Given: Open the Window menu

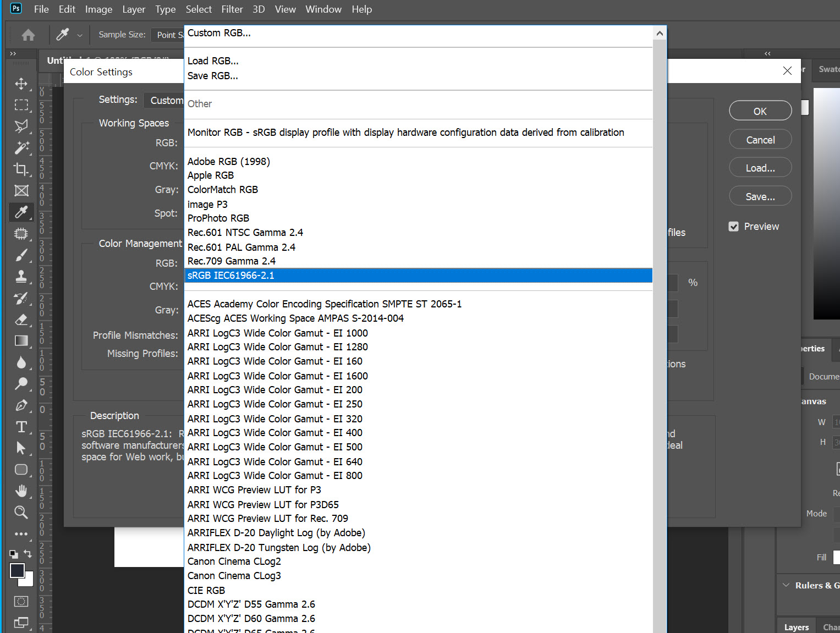Looking at the screenshot, I should [323, 9].
